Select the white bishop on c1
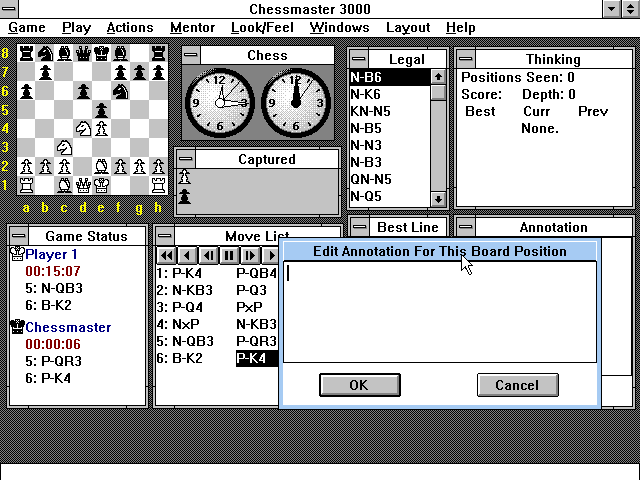 (64, 185)
